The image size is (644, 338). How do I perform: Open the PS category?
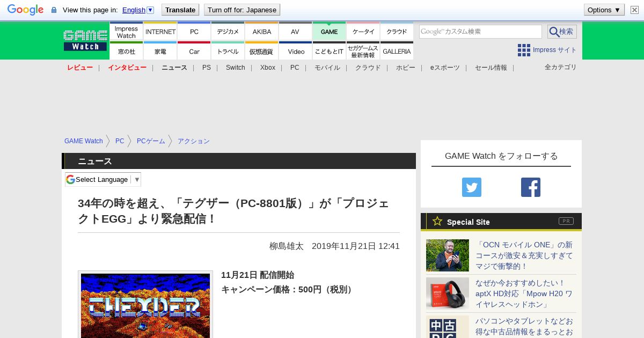(x=207, y=68)
